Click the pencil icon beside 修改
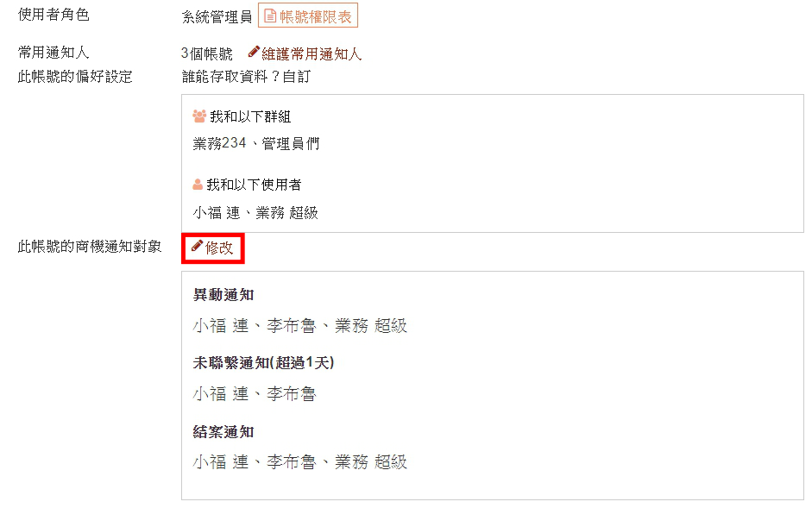Image resolution: width=812 pixels, height=508 pixels. coord(197,246)
